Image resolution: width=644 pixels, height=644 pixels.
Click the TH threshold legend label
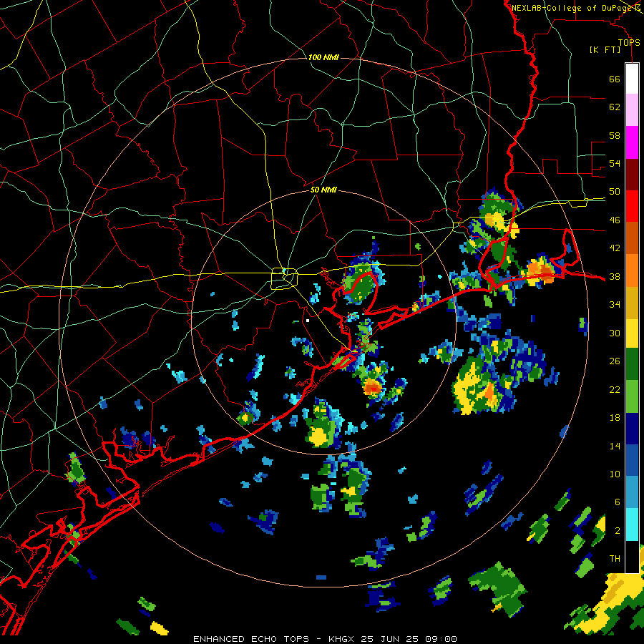[615, 559]
